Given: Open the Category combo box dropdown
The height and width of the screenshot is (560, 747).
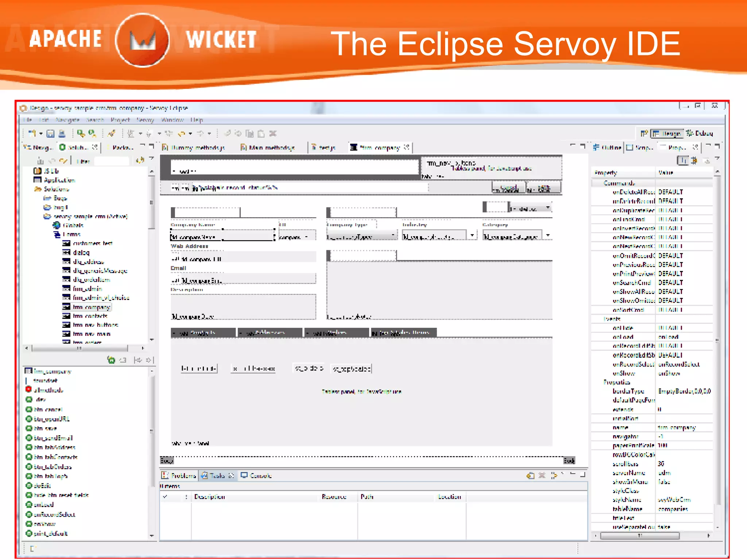Looking at the screenshot, I should pyautogui.click(x=548, y=235).
